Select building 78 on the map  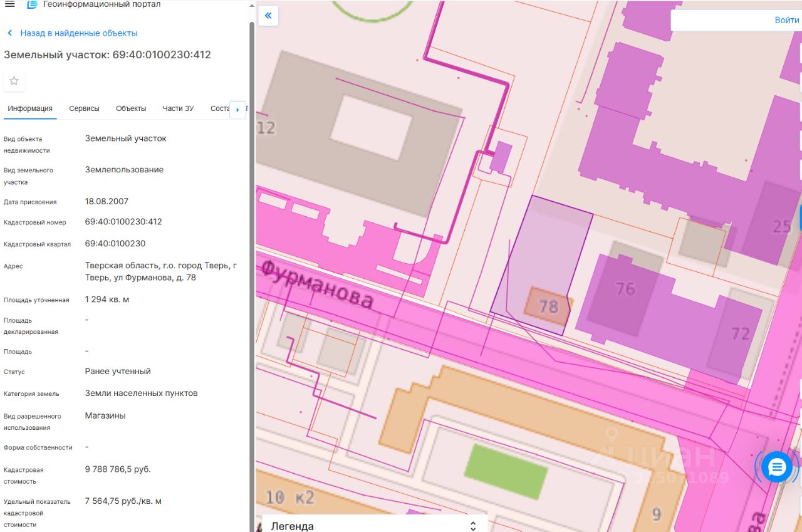click(548, 305)
